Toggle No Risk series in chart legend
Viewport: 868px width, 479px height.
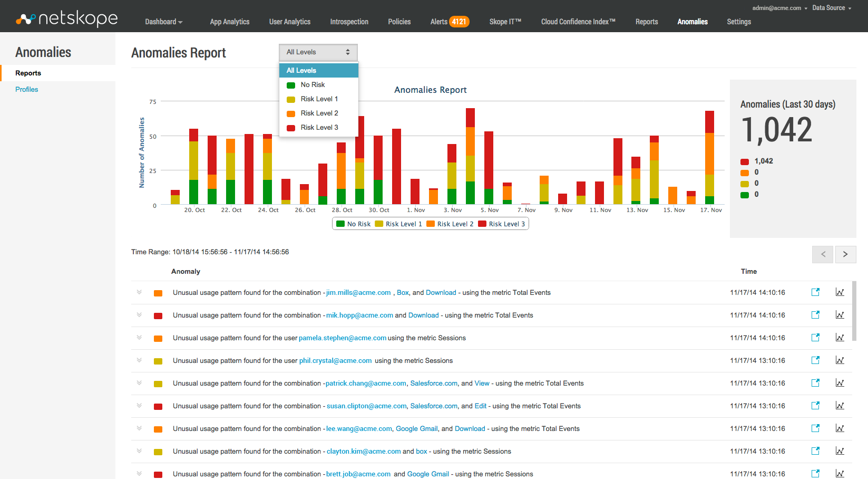[354, 224]
